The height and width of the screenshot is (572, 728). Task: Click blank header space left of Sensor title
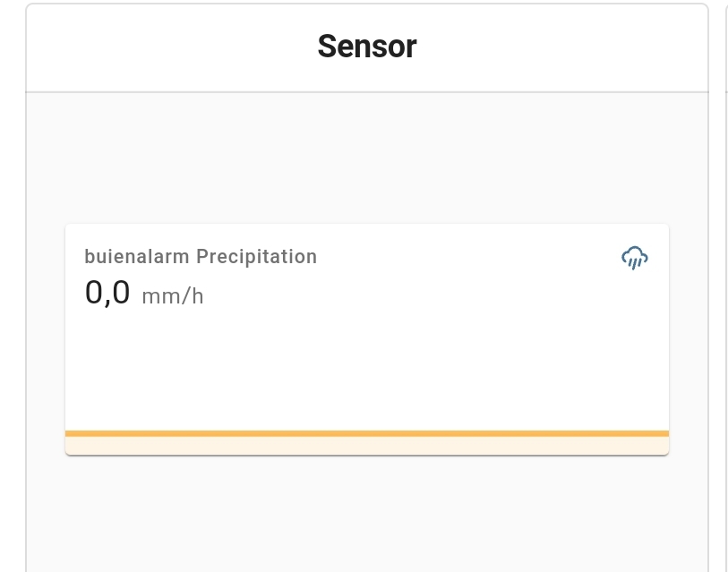click(161, 47)
